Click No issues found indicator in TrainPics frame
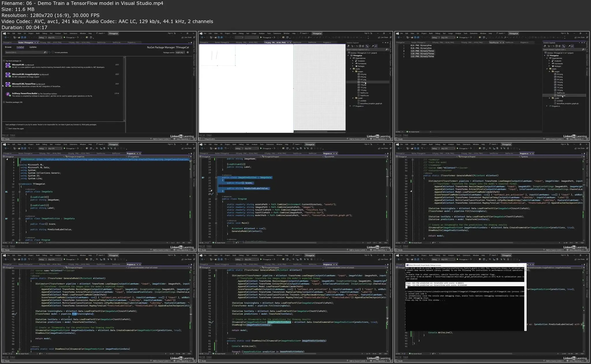 [413, 132]
